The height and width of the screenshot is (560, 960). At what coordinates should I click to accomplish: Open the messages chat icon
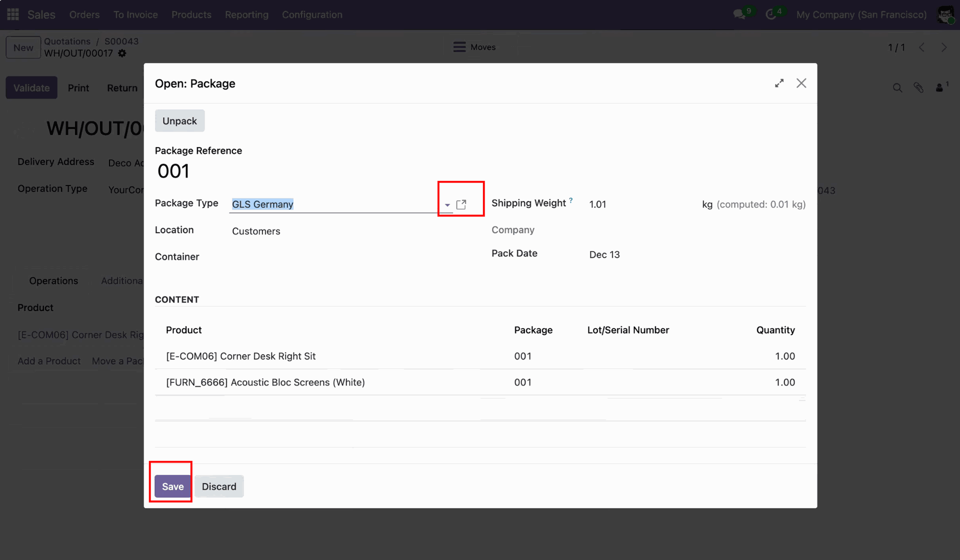[x=739, y=14]
